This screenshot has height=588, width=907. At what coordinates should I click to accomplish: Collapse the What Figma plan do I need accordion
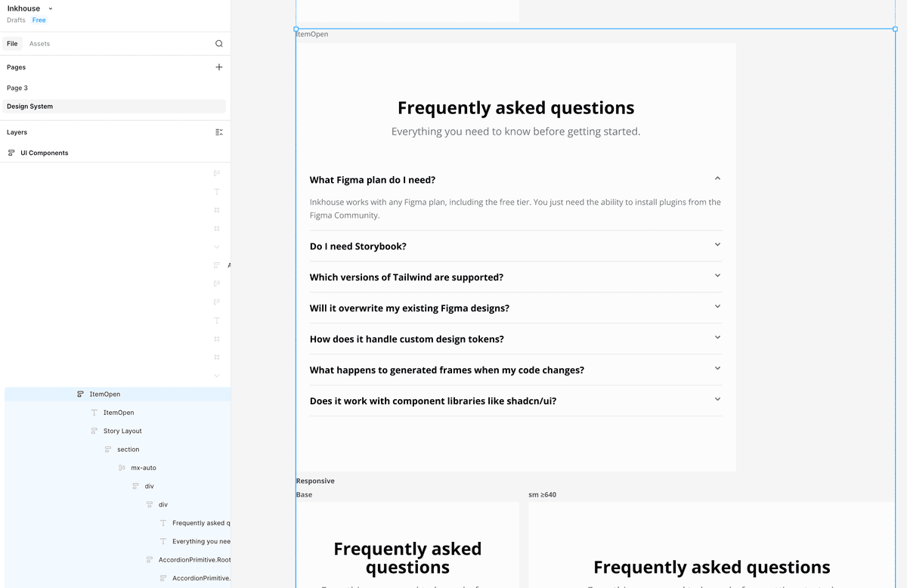pyautogui.click(x=717, y=177)
